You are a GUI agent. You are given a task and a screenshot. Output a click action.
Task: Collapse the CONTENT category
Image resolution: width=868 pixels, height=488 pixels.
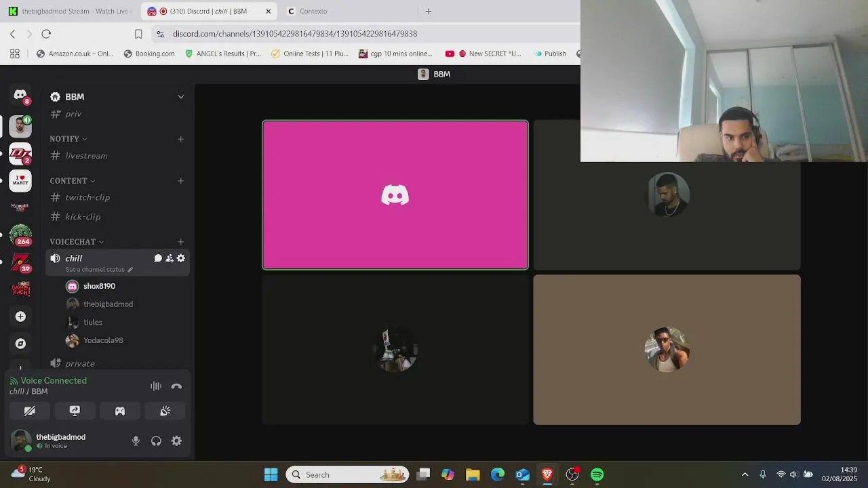click(x=73, y=181)
